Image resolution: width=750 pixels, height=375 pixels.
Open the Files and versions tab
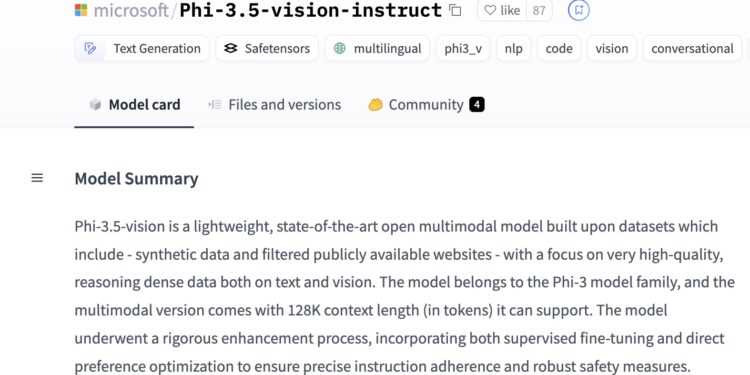pyautogui.click(x=275, y=105)
